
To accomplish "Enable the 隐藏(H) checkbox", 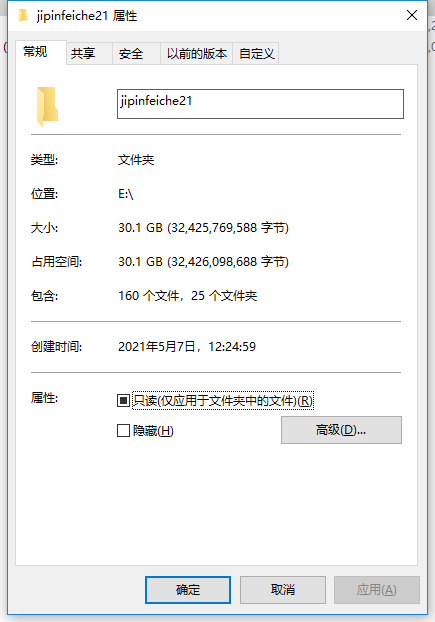I will tap(123, 430).
